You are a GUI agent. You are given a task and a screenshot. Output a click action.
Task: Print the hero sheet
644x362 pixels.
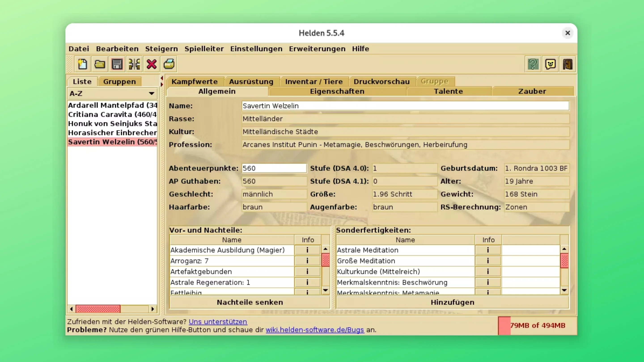169,64
